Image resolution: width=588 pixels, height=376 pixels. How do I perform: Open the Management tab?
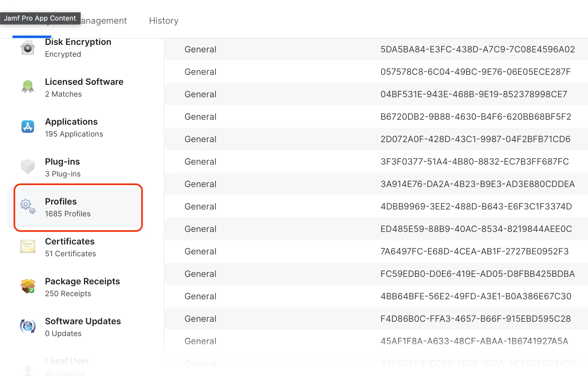click(104, 21)
